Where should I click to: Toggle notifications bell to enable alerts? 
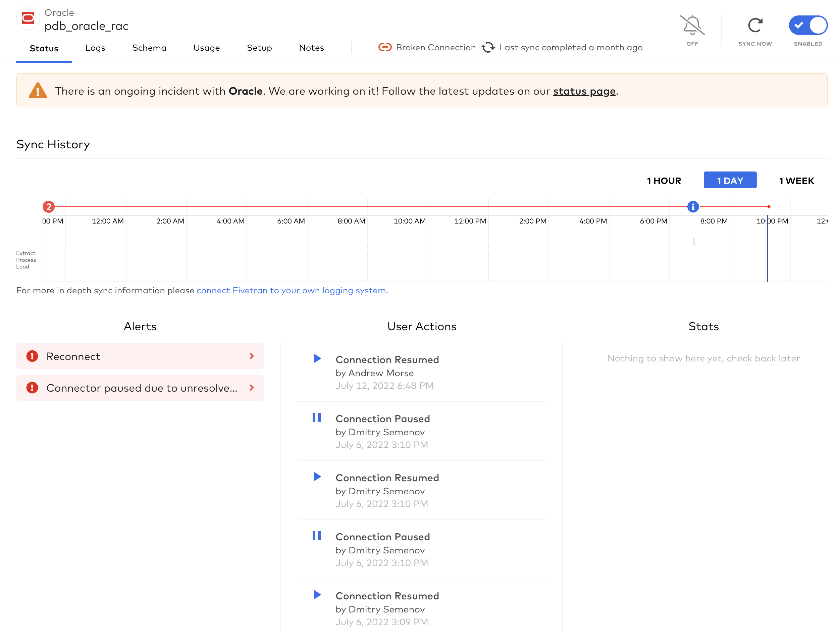(692, 25)
